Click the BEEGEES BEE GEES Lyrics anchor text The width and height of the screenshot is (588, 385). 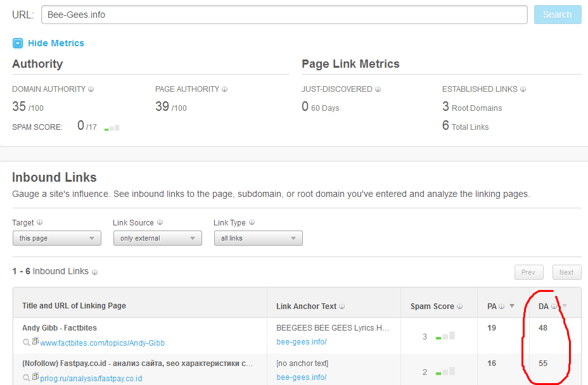(332, 327)
